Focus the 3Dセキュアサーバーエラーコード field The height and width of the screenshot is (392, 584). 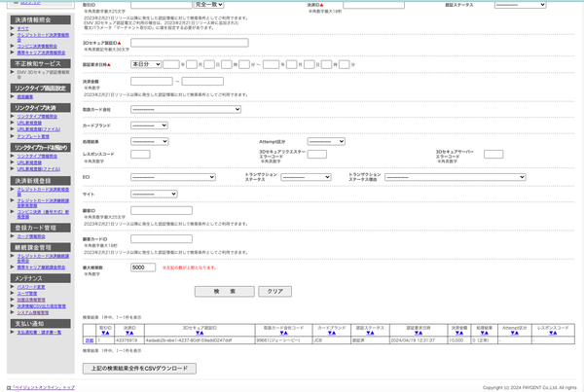point(493,154)
